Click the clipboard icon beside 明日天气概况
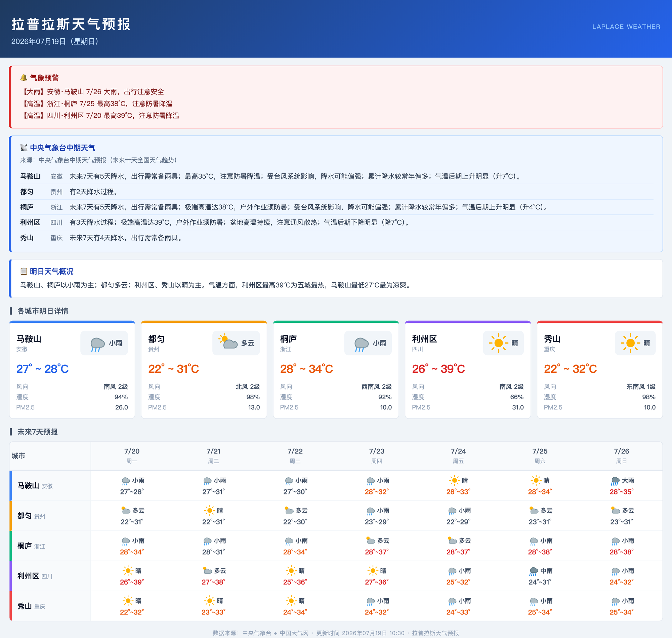The image size is (672, 638). tap(24, 271)
